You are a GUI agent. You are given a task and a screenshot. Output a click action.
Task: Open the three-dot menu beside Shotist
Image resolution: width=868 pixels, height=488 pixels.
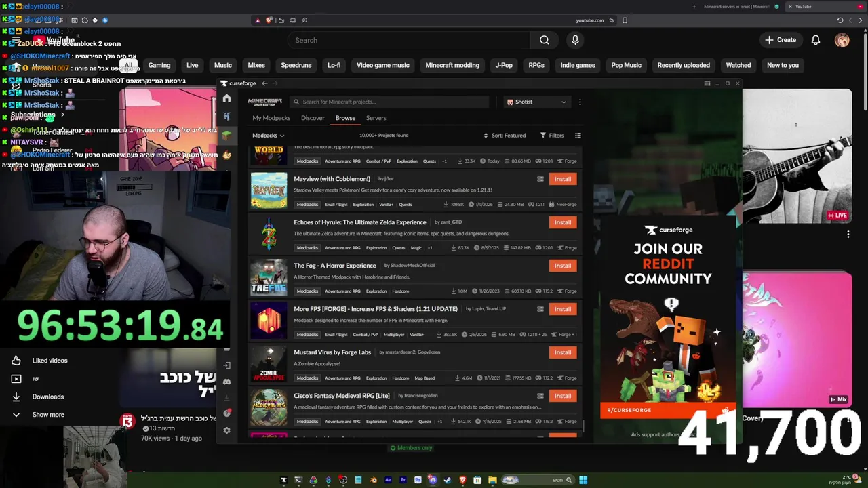pyautogui.click(x=580, y=102)
